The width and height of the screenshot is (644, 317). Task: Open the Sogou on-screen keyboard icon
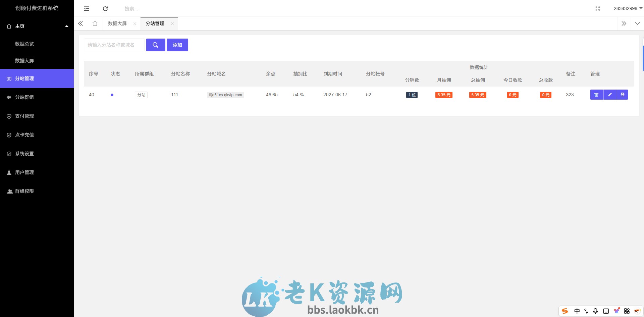[x=606, y=311]
